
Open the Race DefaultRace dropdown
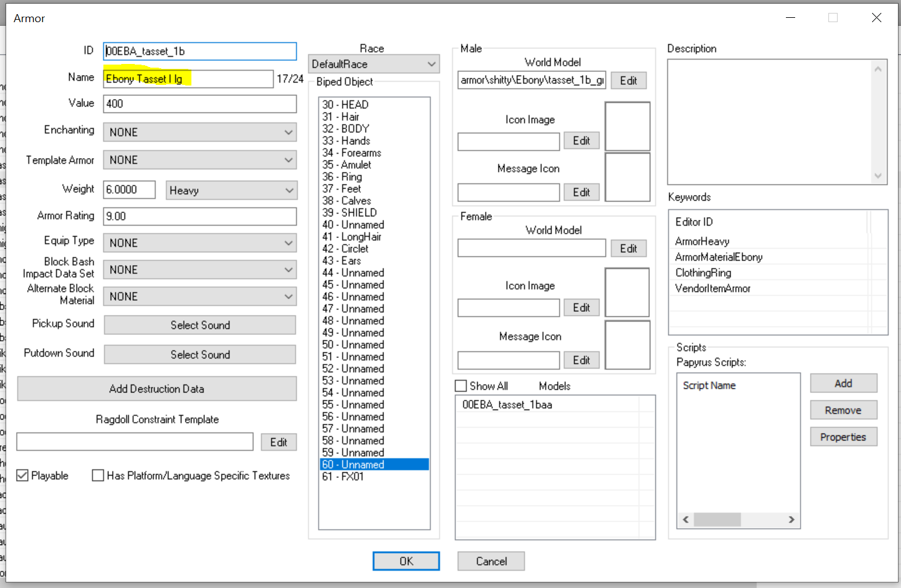tap(374, 64)
